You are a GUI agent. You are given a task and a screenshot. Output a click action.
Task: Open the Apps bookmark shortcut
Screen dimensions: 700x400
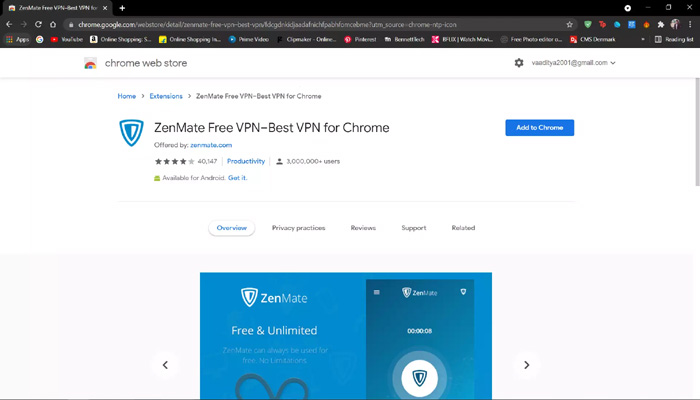[17, 39]
